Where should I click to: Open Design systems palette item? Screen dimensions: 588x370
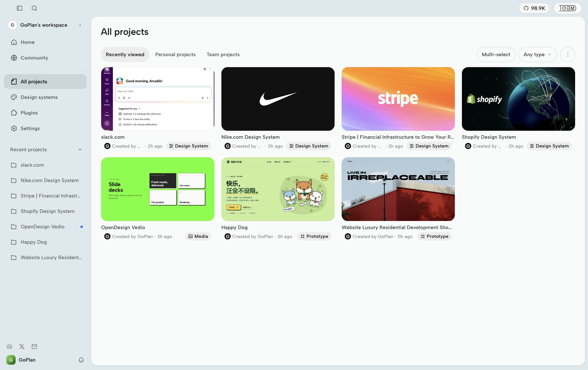[x=45, y=97]
